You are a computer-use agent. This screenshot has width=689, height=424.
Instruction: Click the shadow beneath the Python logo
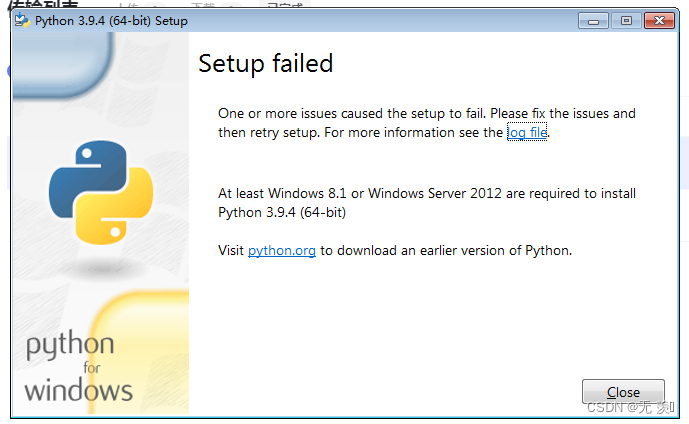pos(102,267)
